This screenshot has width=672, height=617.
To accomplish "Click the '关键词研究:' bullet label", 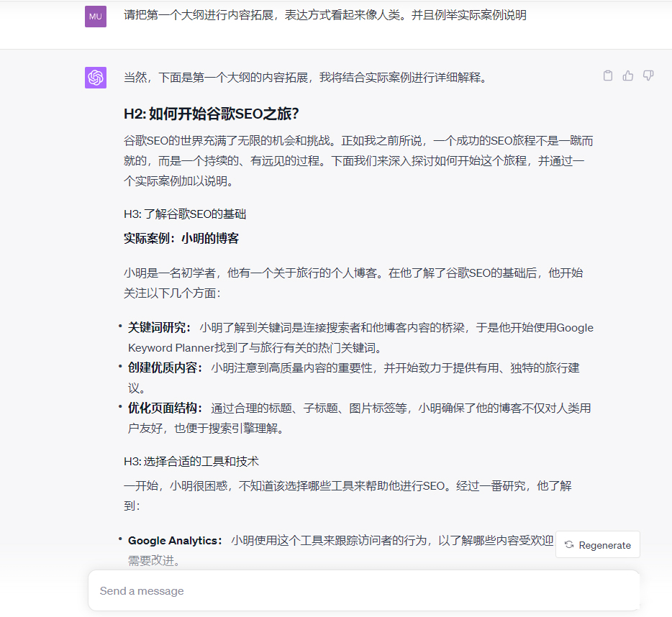I will point(160,328).
